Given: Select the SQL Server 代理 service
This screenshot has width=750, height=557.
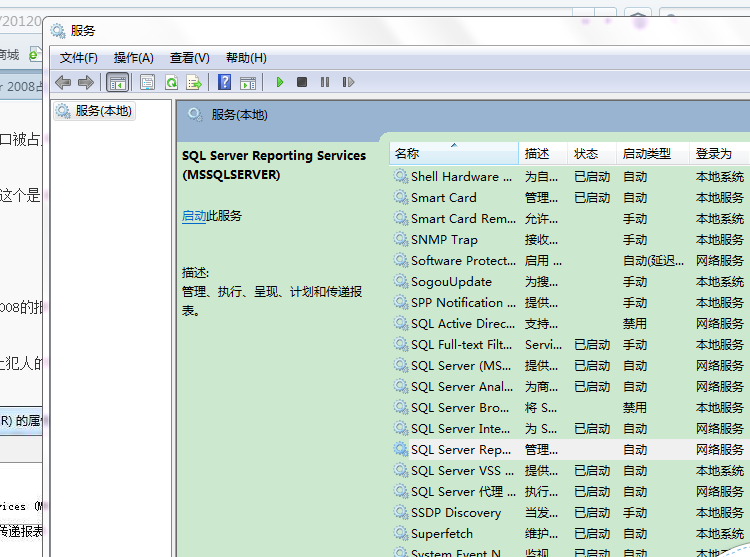Looking at the screenshot, I should (463, 491).
